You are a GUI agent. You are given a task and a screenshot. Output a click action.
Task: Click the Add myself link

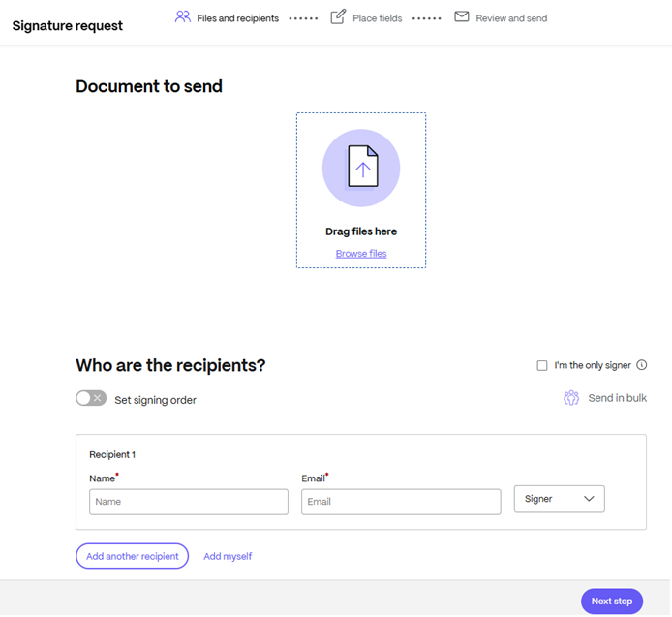tap(228, 556)
